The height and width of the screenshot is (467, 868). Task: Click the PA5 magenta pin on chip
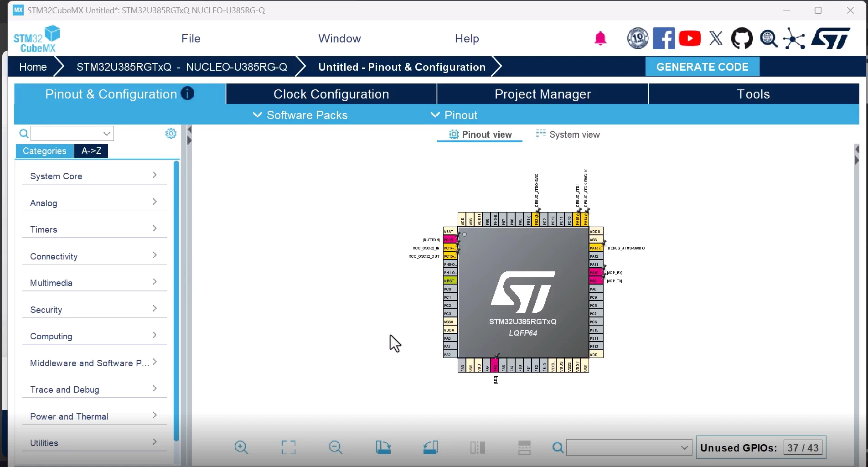[495, 365]
